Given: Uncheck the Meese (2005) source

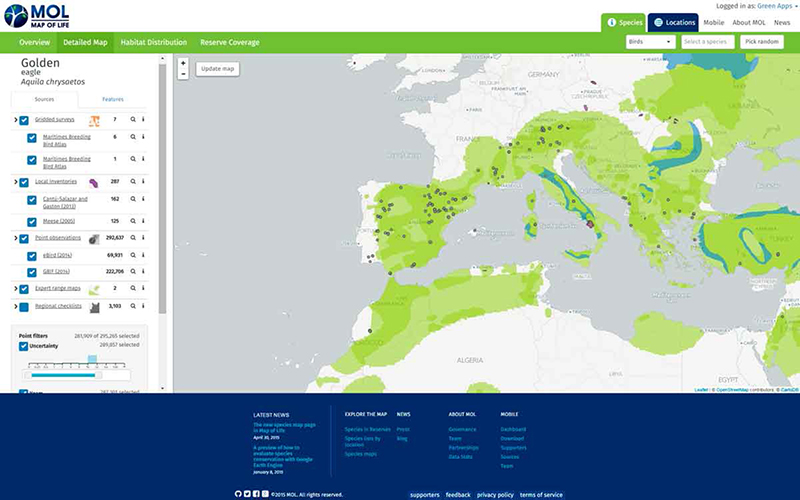Looking at the screenshot, I should coord(32,222).
